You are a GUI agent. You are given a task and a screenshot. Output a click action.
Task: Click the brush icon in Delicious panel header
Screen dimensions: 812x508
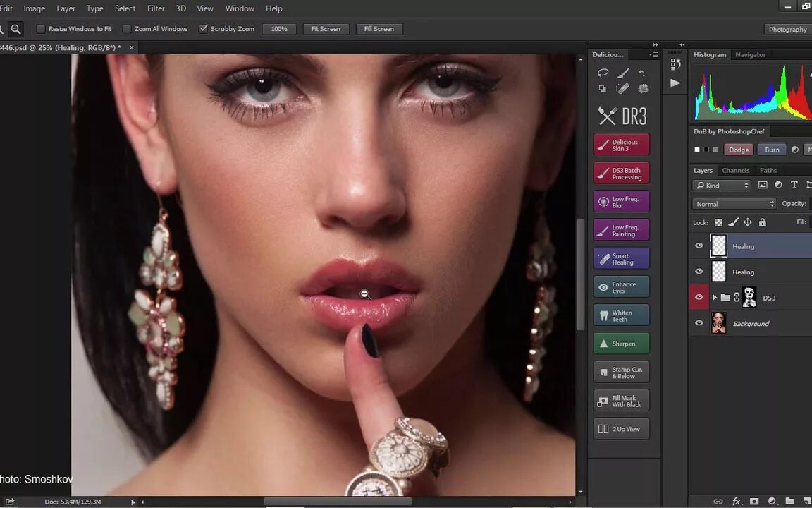623,73
